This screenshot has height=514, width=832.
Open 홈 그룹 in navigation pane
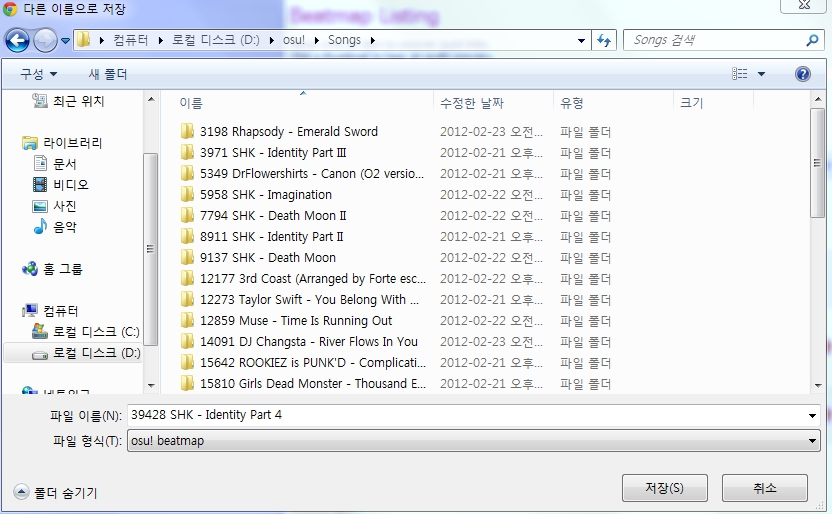[x=62, y=269]
